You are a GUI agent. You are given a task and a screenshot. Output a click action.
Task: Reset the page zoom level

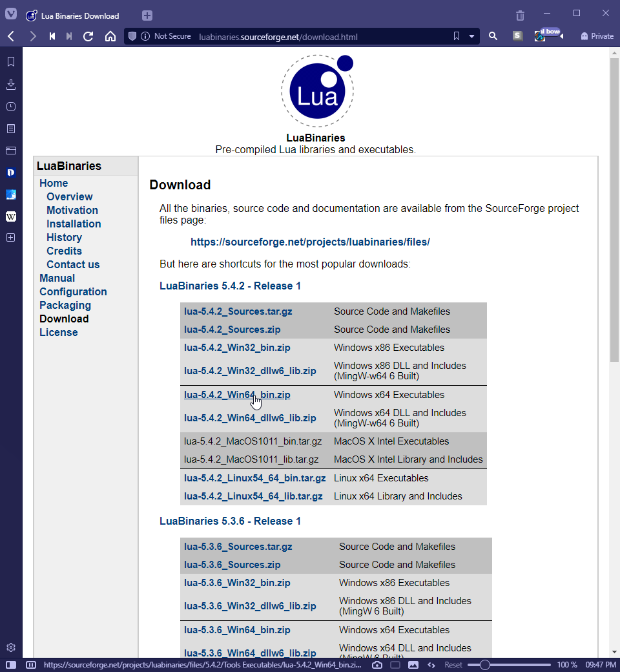(453, 665)
